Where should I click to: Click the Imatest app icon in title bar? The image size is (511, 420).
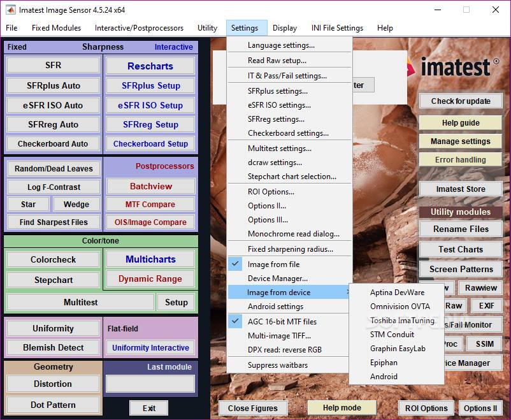(x=10, y=10)
